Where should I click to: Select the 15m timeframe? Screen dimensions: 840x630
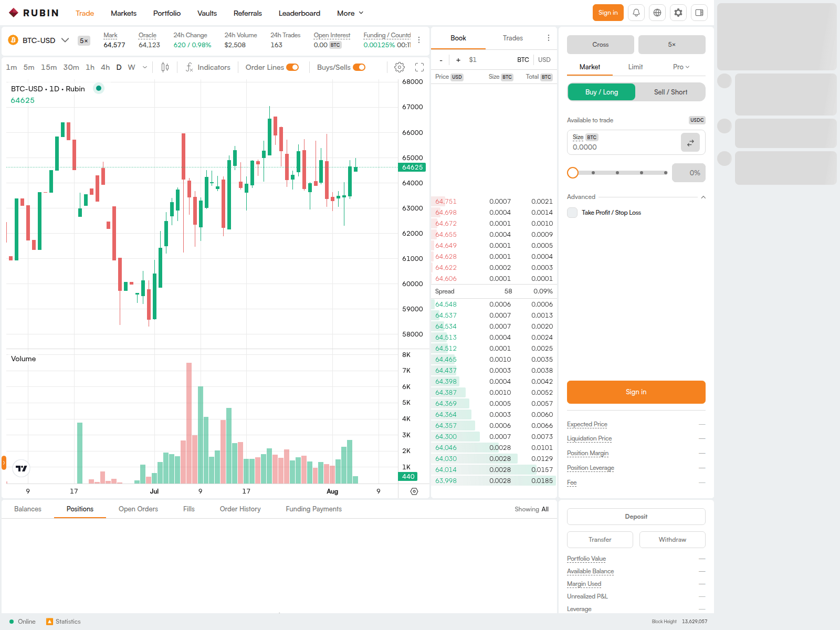[49, 67]
